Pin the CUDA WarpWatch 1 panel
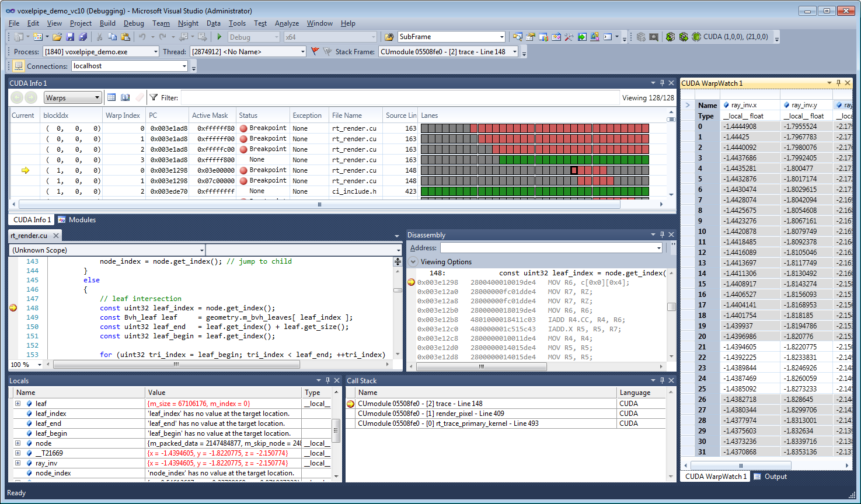Image resolution: width=861 pixels, height=504 pixels. pos(838,83)
